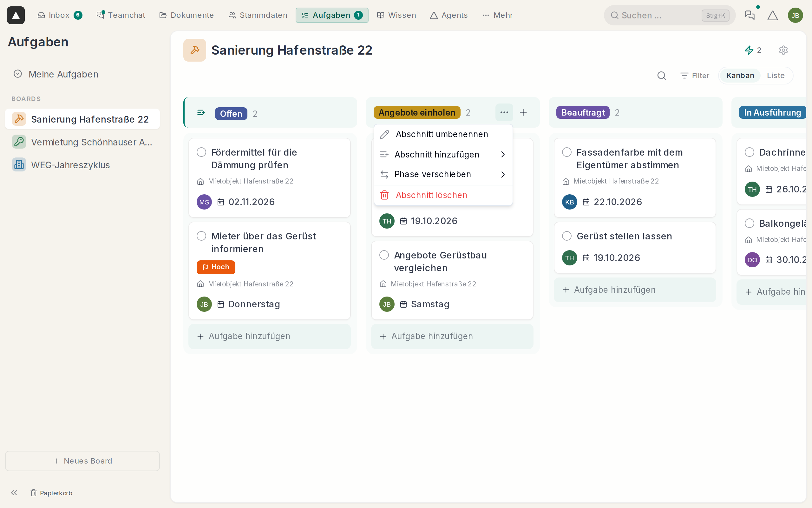The image size is (812, 508).
Task: Click DO assignee avatar on Balkongeländer card
Action: (x=752, y=260)
